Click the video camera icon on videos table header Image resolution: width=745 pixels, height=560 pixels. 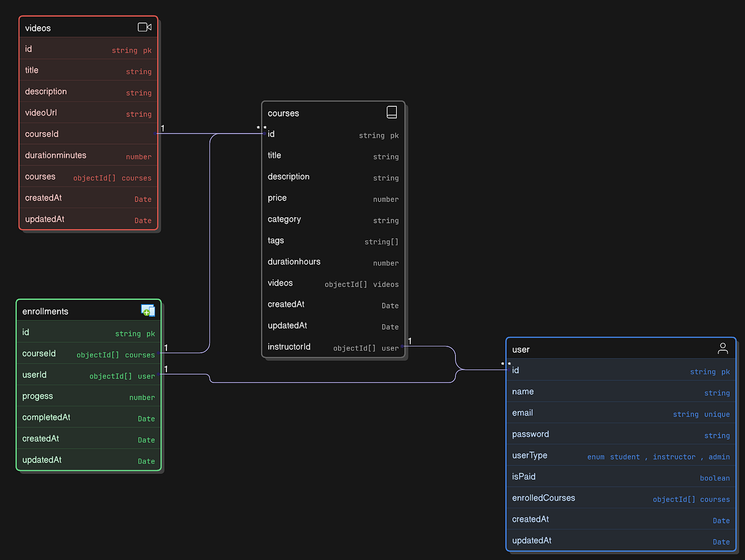pos(144,27)
